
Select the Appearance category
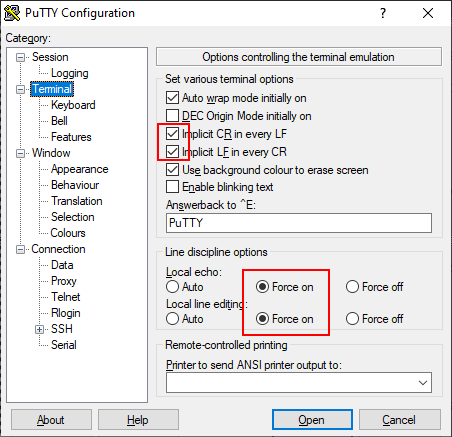[80, 169]
